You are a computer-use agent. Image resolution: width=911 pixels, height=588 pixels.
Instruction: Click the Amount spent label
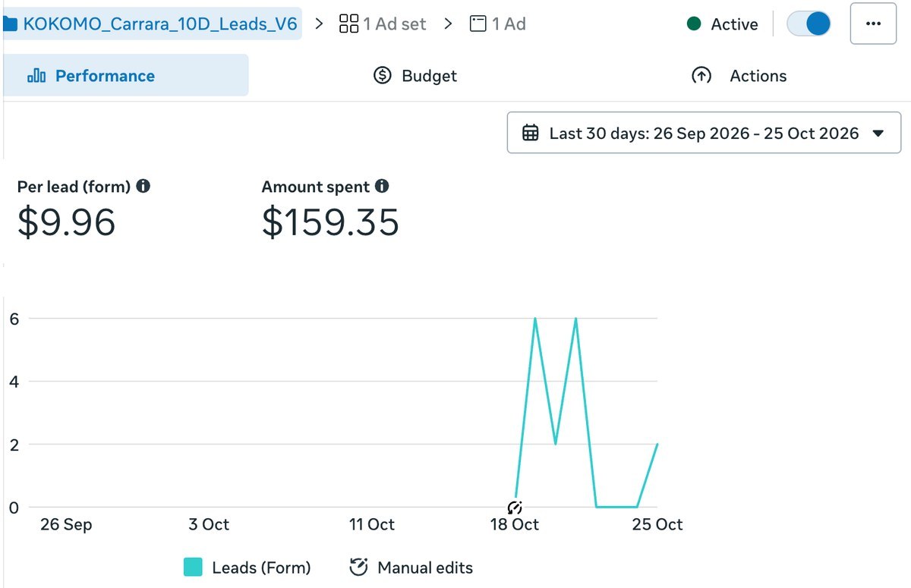click(316, 186)
